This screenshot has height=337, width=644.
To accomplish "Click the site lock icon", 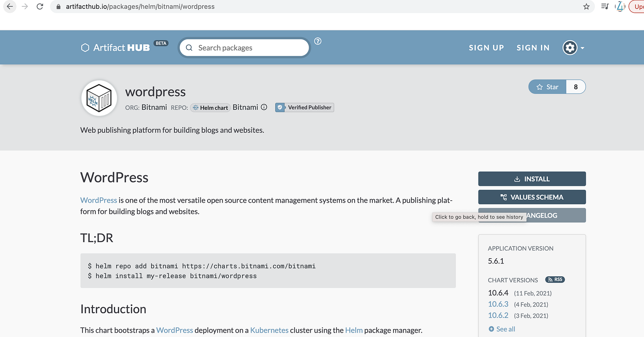I will 58,6.
